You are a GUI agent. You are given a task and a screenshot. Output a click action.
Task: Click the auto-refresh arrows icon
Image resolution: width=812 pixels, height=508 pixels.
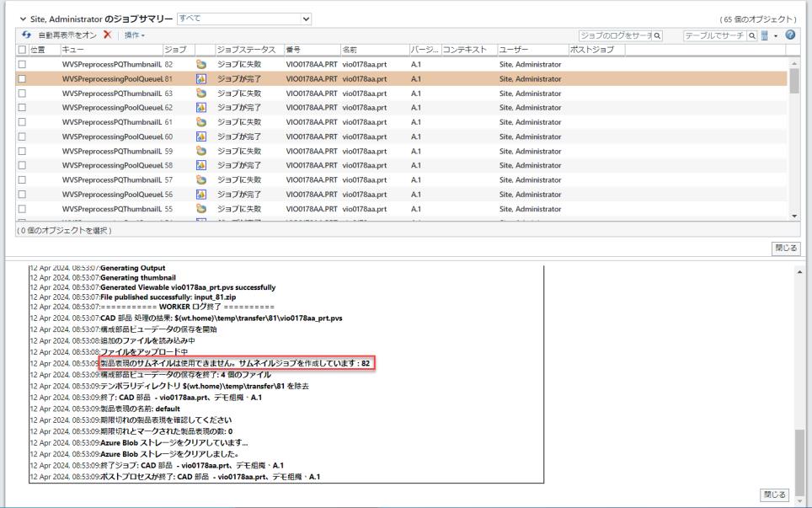click(x=26, y=35)
